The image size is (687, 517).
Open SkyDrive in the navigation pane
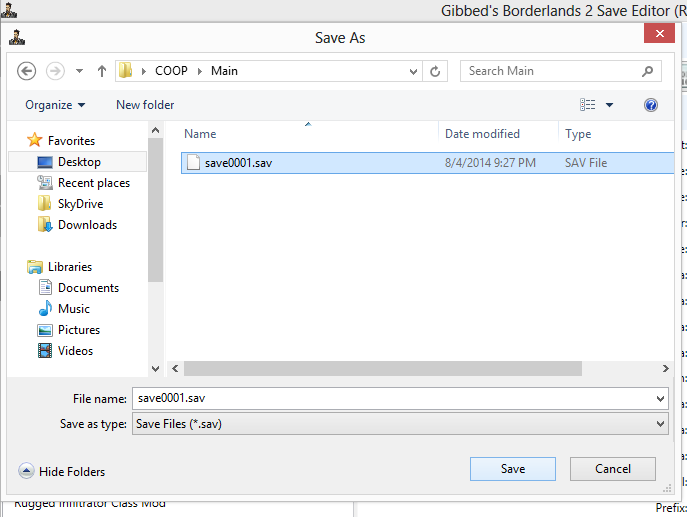(x=81, y=204)
